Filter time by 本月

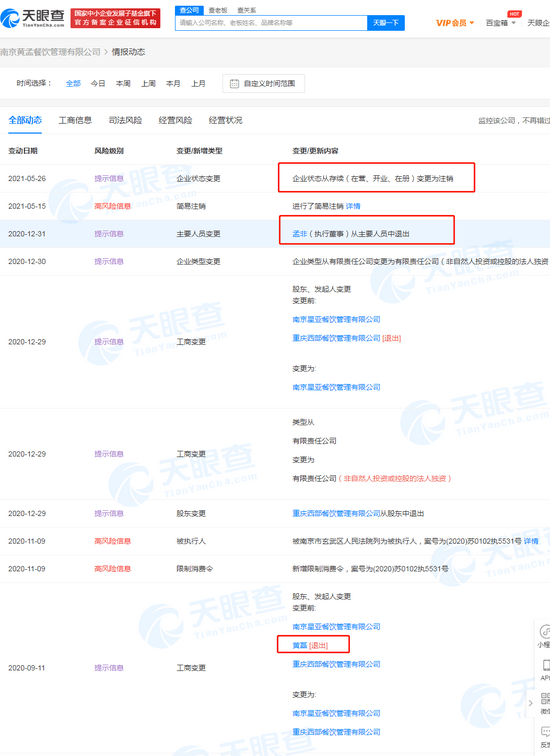point(173,83)
